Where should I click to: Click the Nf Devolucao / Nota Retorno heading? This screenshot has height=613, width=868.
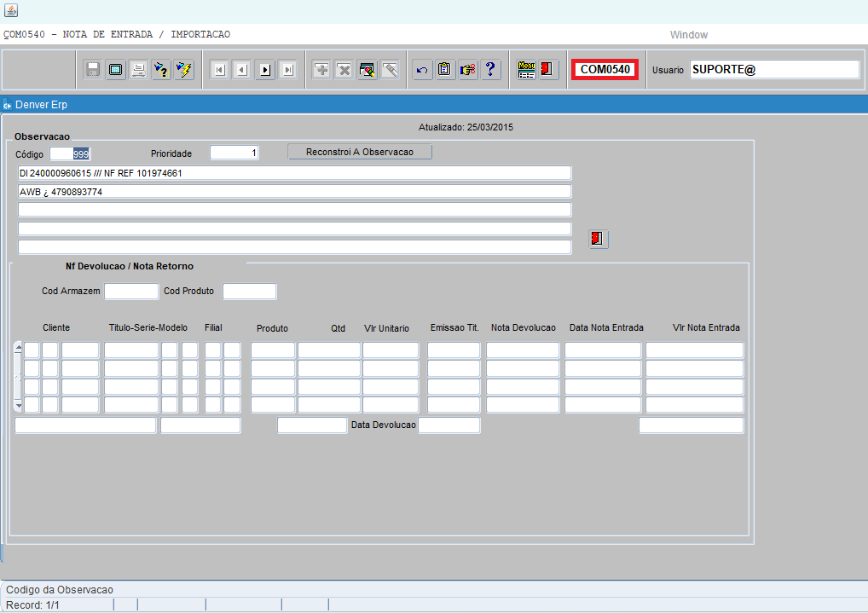point(130,266)
